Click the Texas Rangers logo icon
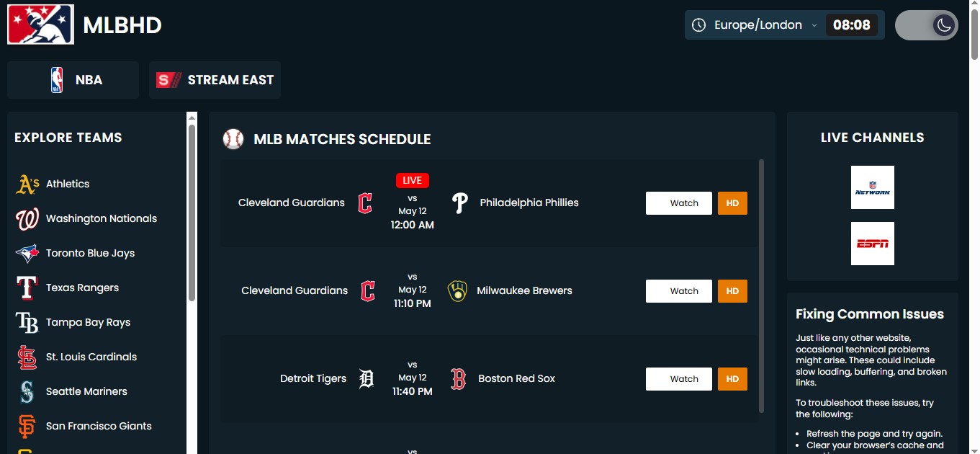This screenshot has height=454, width=980. click(x=27, y=288)
